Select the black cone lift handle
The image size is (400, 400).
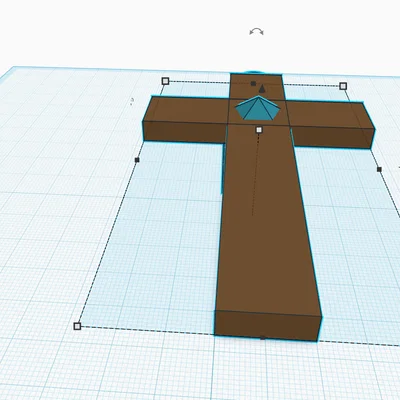tap(263, 88)
